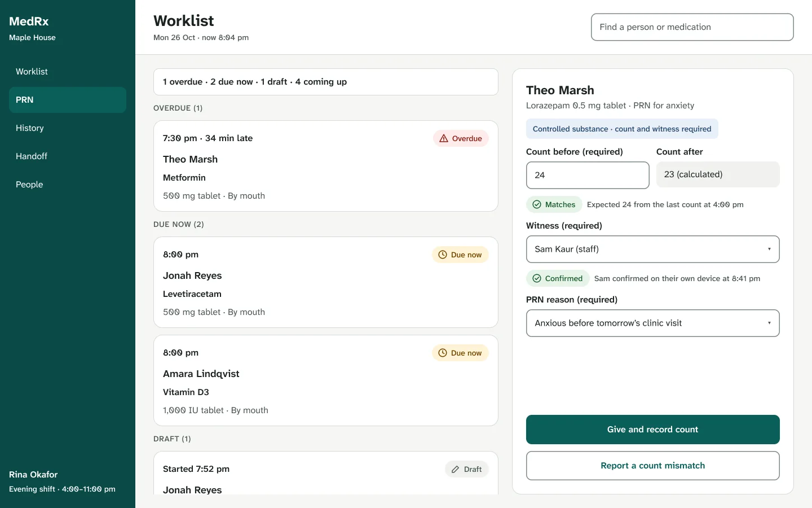Viewport: 812px width, 508px height.
Task: Click Rina Okafor's name in the sidebar footer
Action: point(33,475)
